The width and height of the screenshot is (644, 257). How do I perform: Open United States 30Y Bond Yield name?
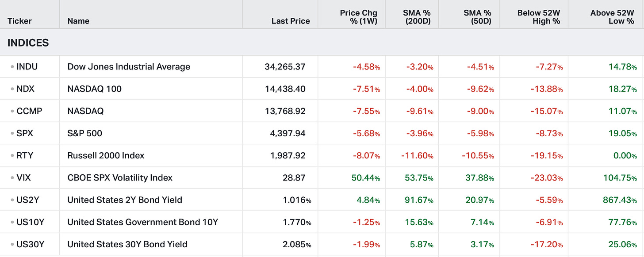(127, 244)
